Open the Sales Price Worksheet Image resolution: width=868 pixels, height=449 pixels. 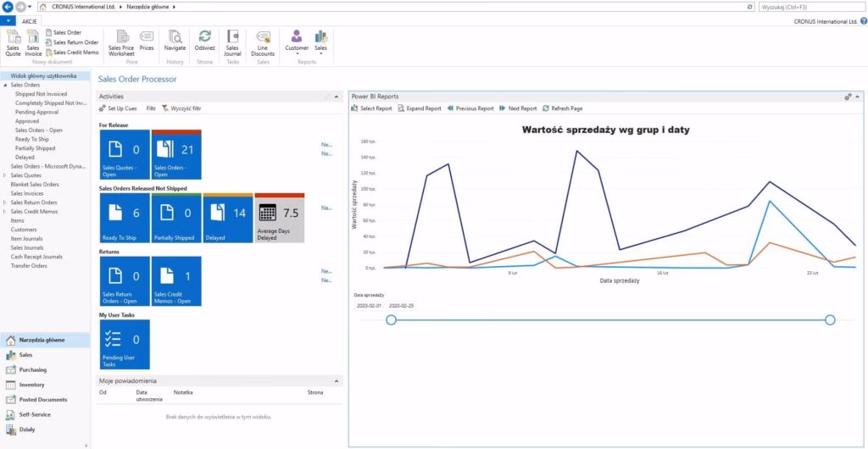pyautogui.click(x=121, y=42)
